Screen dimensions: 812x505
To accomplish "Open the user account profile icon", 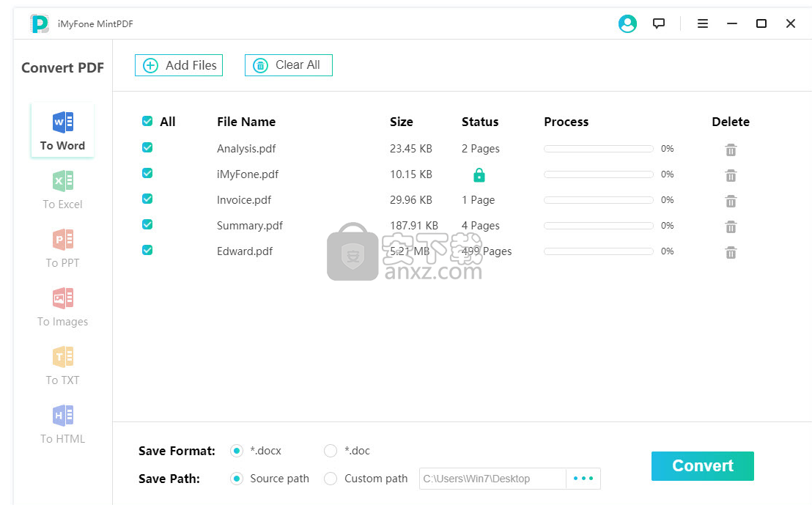I will (627, 24).
